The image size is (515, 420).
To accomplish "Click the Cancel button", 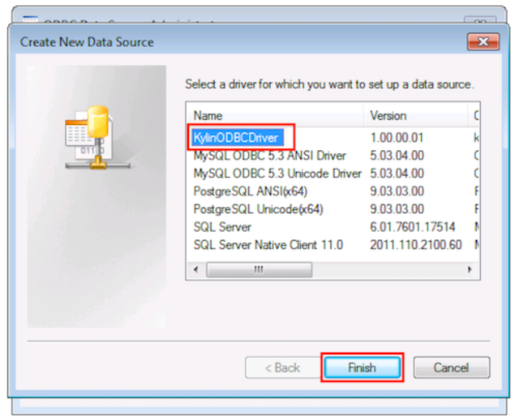I will tap(451, 367).
